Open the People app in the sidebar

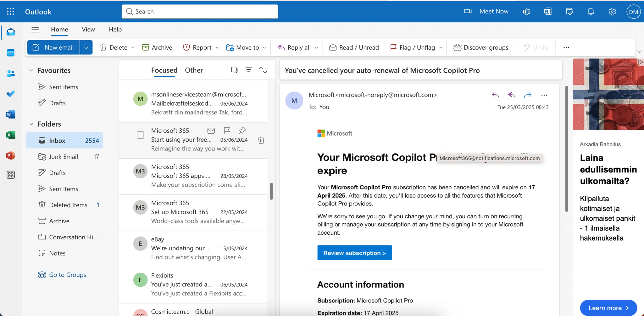(11, 73)
